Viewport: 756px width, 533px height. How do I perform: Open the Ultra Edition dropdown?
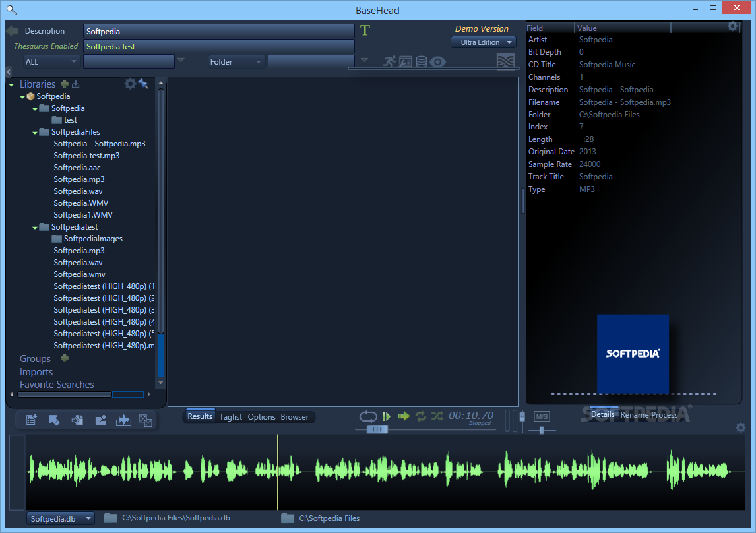click(484, 42)
